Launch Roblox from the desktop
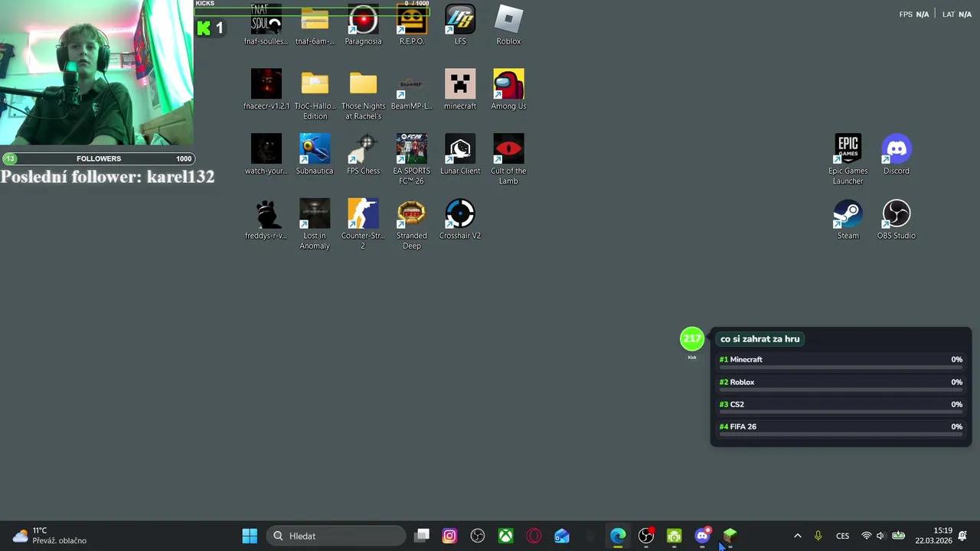Viewport: 980px width, 551px height. coord(508,24)
